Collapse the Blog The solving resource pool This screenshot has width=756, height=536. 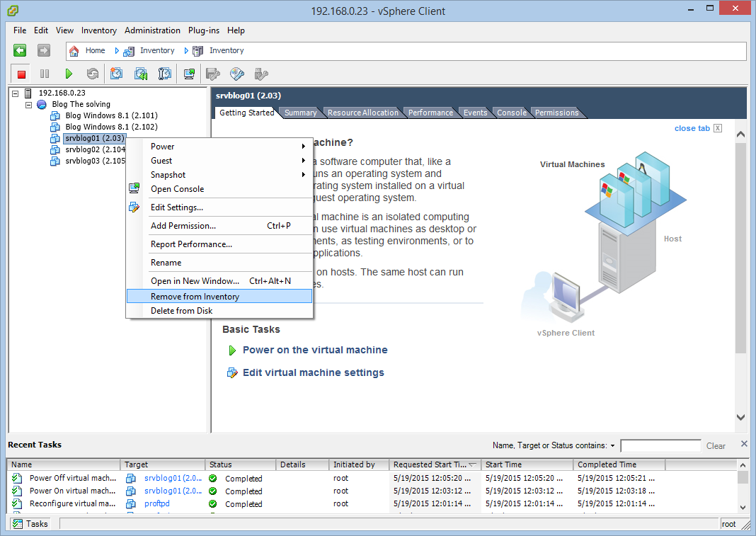tap(28, 105)
